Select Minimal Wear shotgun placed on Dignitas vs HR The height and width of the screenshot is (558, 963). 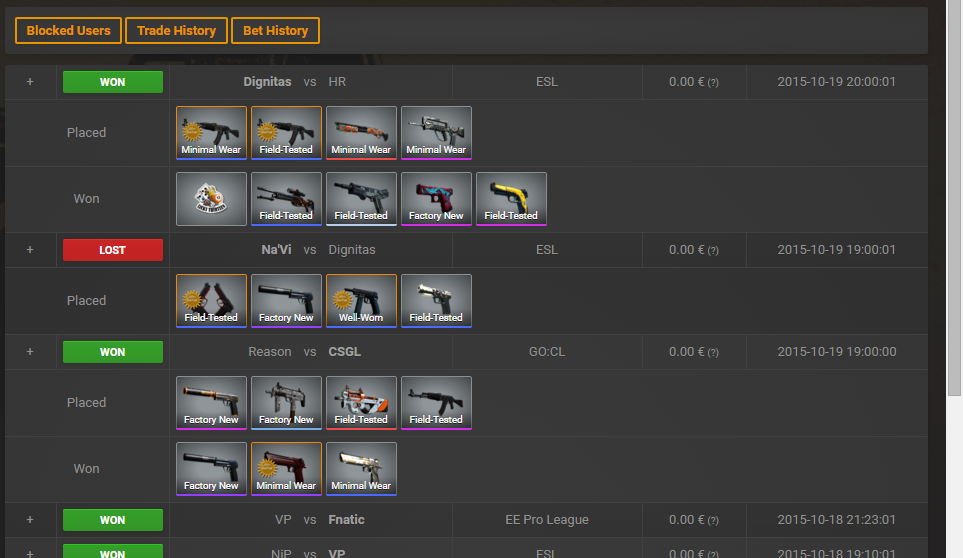point(361,133)
